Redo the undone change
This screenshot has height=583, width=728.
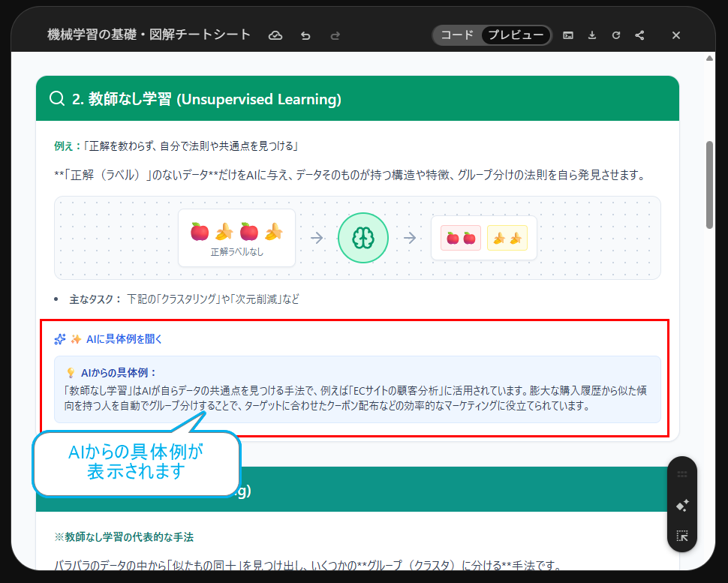(x=335, y=35)
